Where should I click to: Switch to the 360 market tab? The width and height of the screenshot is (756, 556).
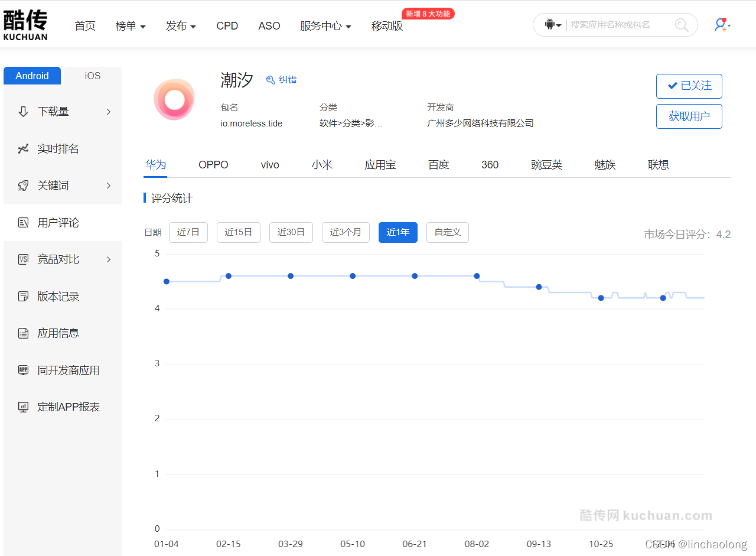(x=490, y=165)
